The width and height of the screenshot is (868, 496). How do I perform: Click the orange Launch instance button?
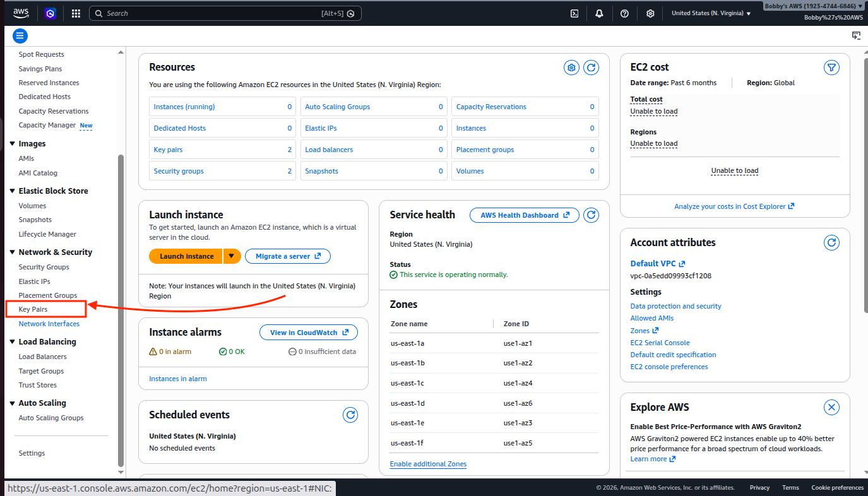pyautogui.click(x=186, y=256)
